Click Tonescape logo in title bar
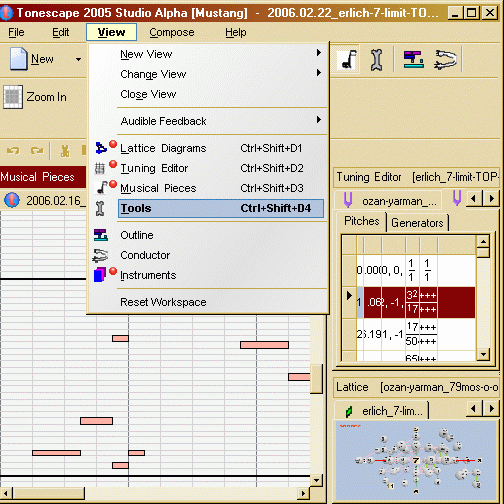 [6, 13]
